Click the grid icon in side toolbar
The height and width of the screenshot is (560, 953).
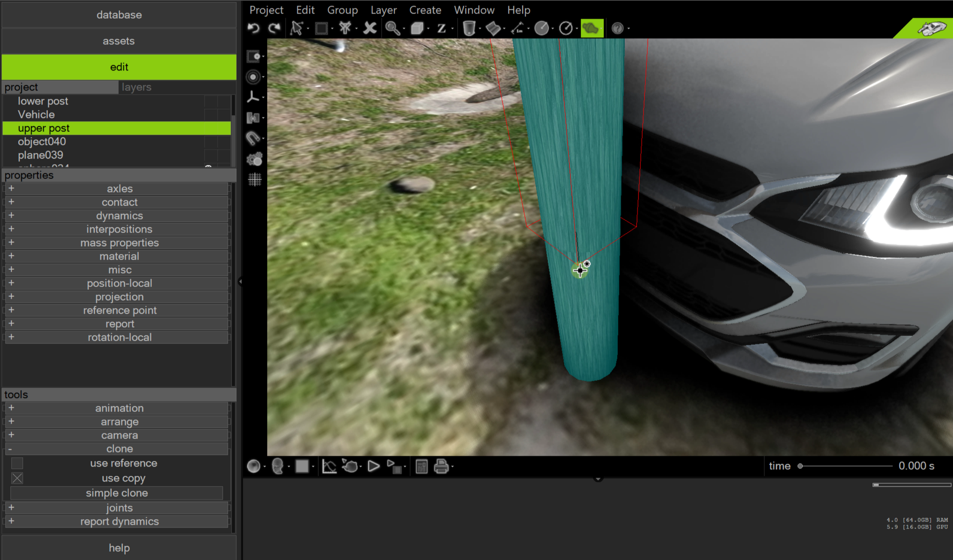[x=255, y=179]
